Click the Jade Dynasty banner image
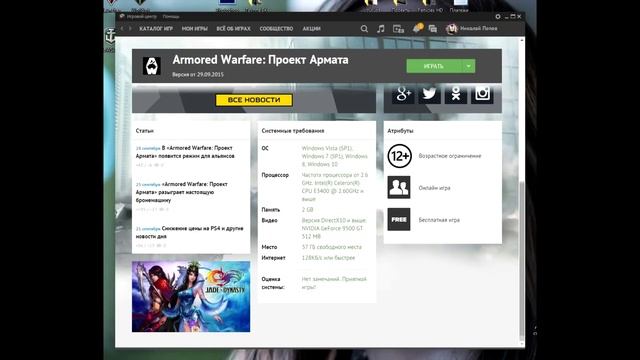 tap(191, 296)
